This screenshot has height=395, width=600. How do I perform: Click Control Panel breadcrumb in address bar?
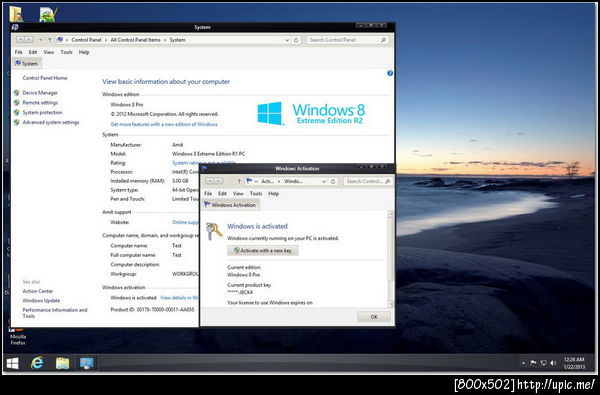86,40
